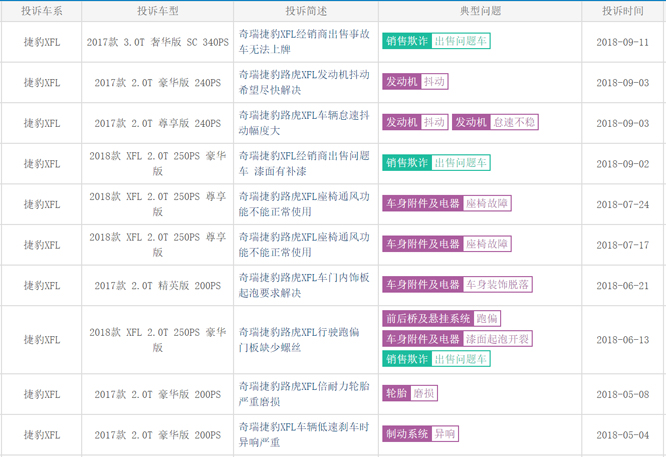Viewport: 666px width, 457px height.
Task: Click the date 2018-09-02
Action: tap(623, 164)
